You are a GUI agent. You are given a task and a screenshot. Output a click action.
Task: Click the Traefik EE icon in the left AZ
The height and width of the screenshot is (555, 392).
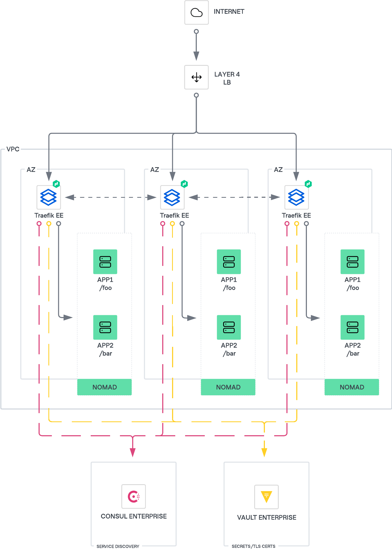point(49,197)
